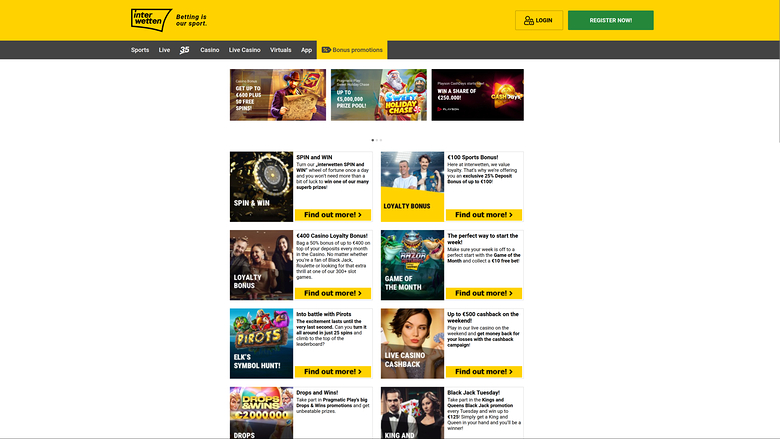Open the casino Loyalty Bonus image
780x439 pixels.
261,265
